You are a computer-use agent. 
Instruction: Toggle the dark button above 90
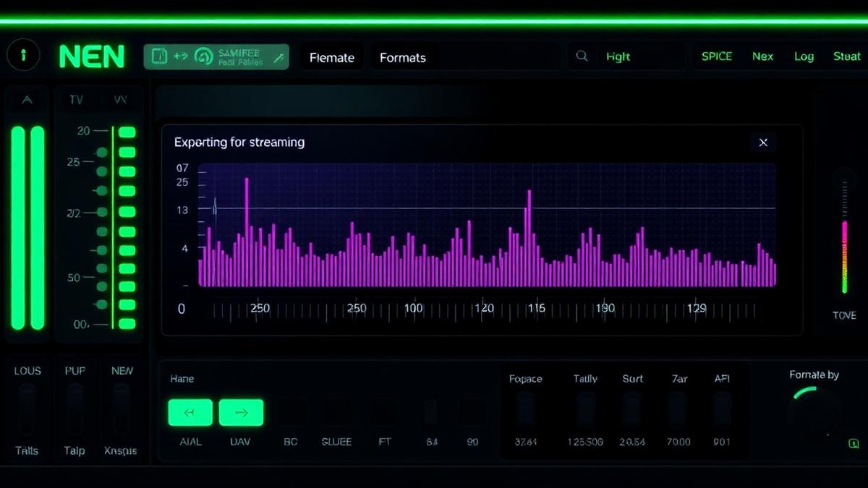(472, 412)
